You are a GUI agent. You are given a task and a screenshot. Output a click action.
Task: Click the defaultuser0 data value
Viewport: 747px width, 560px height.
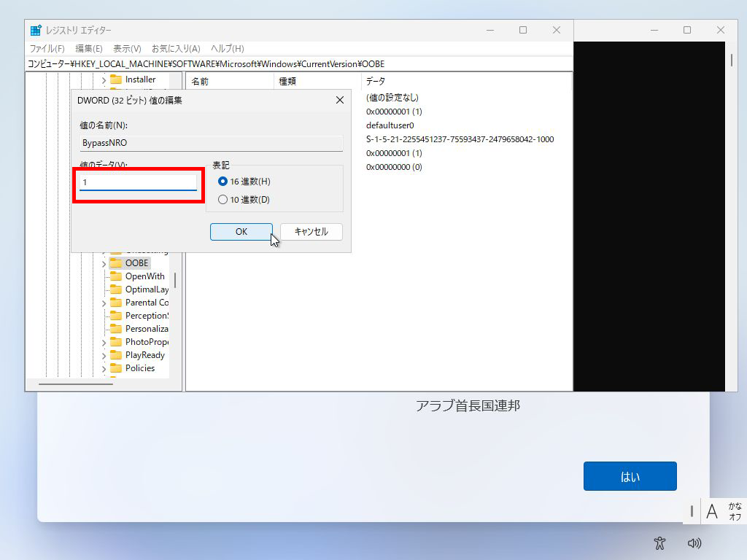point(390,125)
